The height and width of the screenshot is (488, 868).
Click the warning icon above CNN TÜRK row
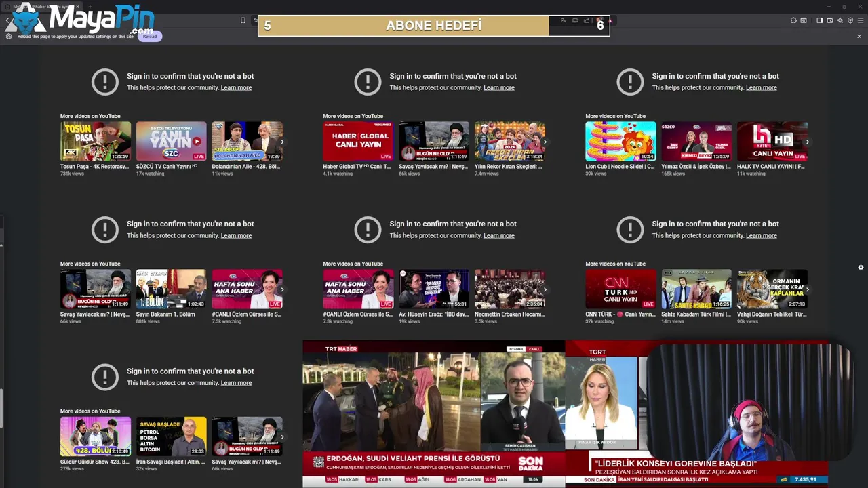(x=630, y=229)
